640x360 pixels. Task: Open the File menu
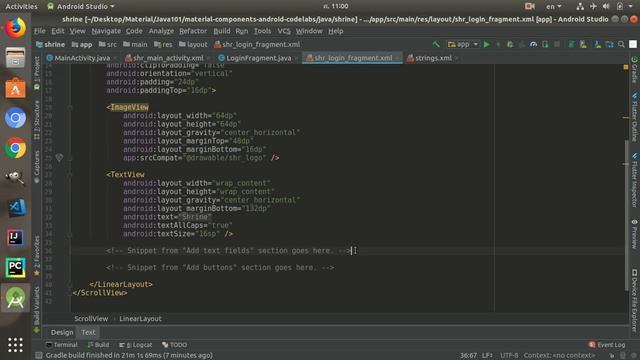(x=40, y=31)
